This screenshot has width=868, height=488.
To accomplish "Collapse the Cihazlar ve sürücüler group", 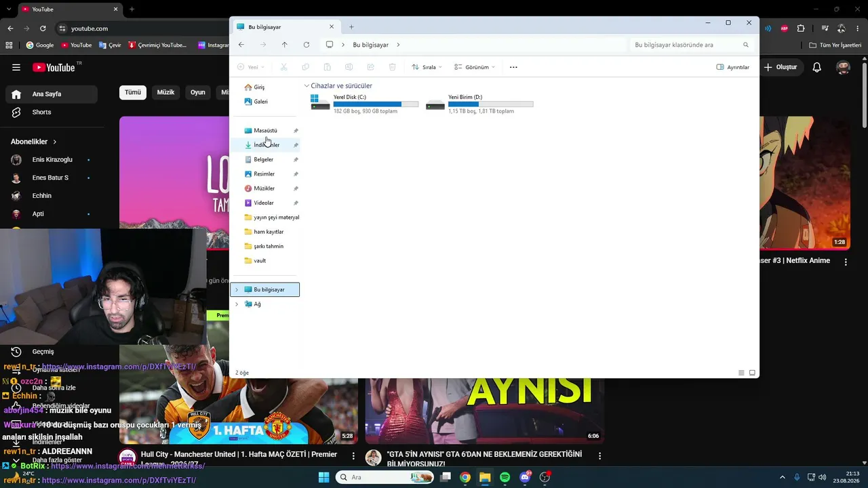I will click(x=307, y=86).
